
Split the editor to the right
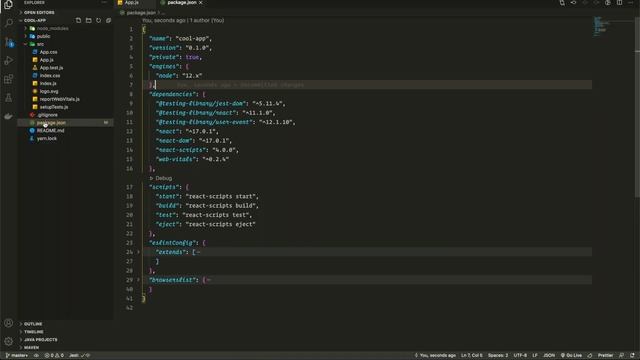coord(620,2)
